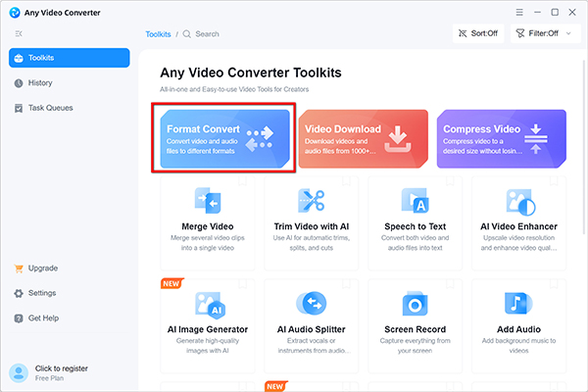
Task: Click the 'Speech to Text' title text
Action: click(x=415, y=226)
